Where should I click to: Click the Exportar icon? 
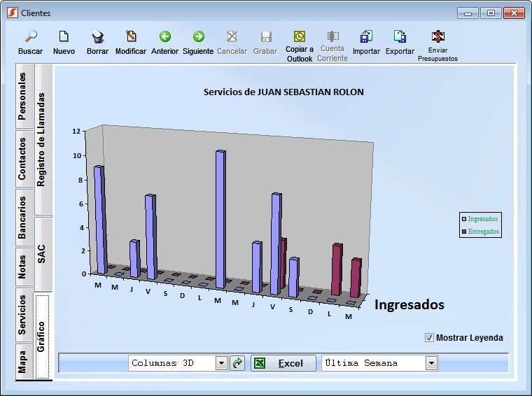click(x=400, y=37)
